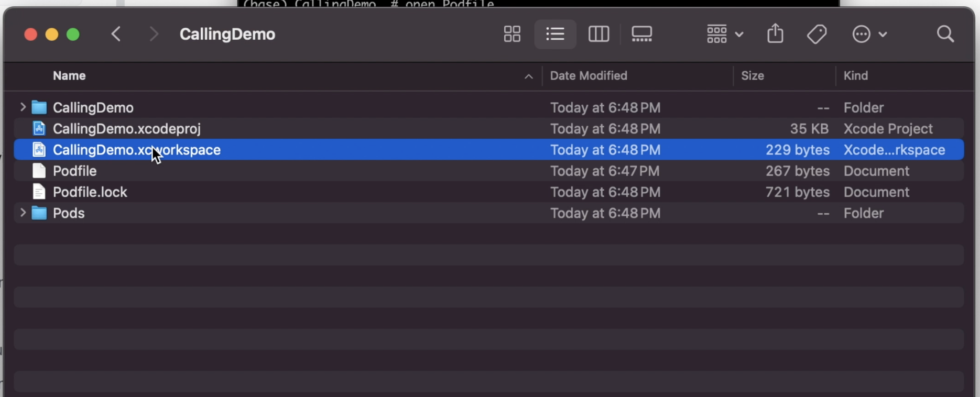The height and width of the screenshot is (397, 980).
Task: Sort by the Kind column header
Action: click(x=855, y=76)
